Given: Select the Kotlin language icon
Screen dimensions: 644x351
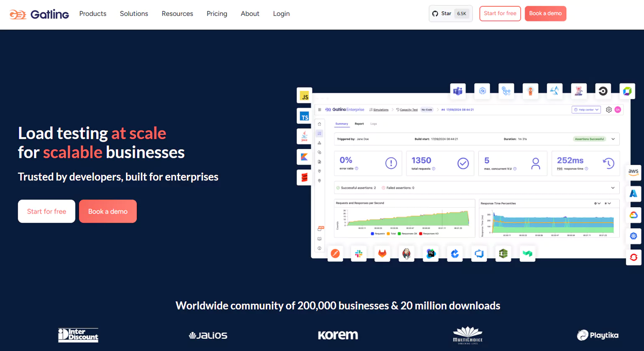Looking at the screenshot, I should coord(304,157).
